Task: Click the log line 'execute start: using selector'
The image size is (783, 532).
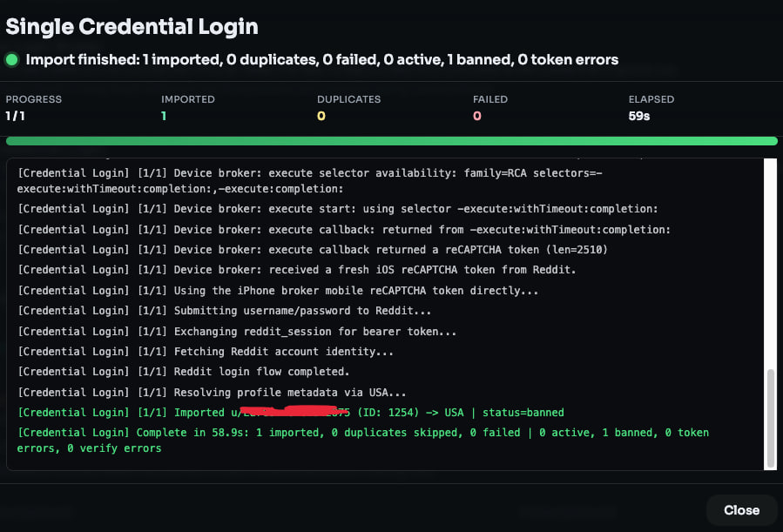Action: point(338,209)
